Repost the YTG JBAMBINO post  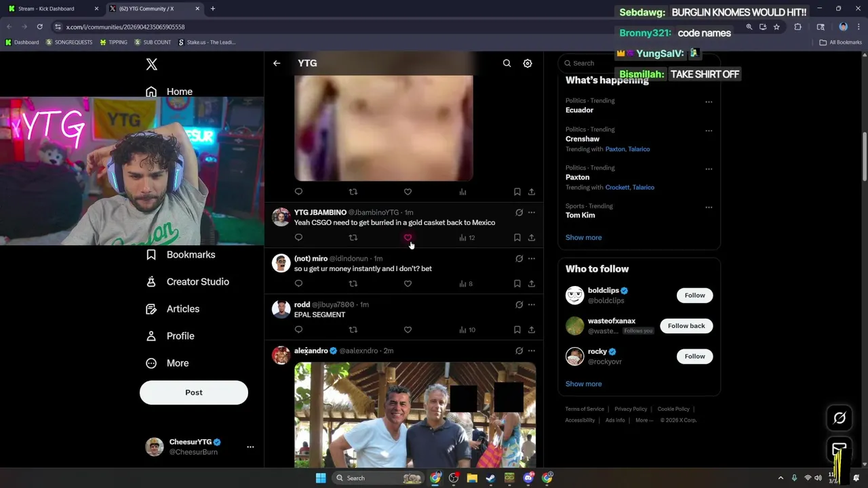(x=353, y=238)
